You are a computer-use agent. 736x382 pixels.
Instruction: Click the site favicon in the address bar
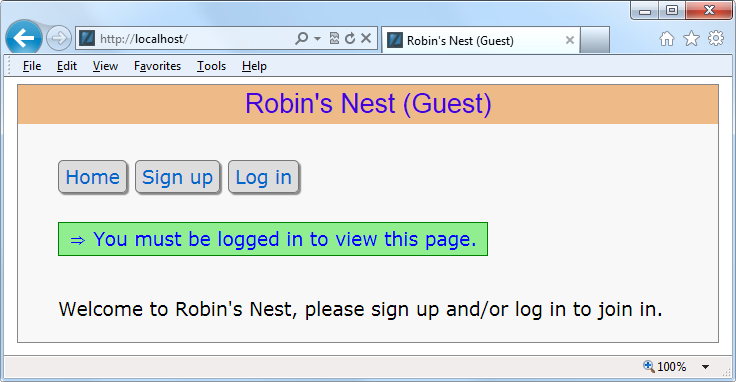87,38
